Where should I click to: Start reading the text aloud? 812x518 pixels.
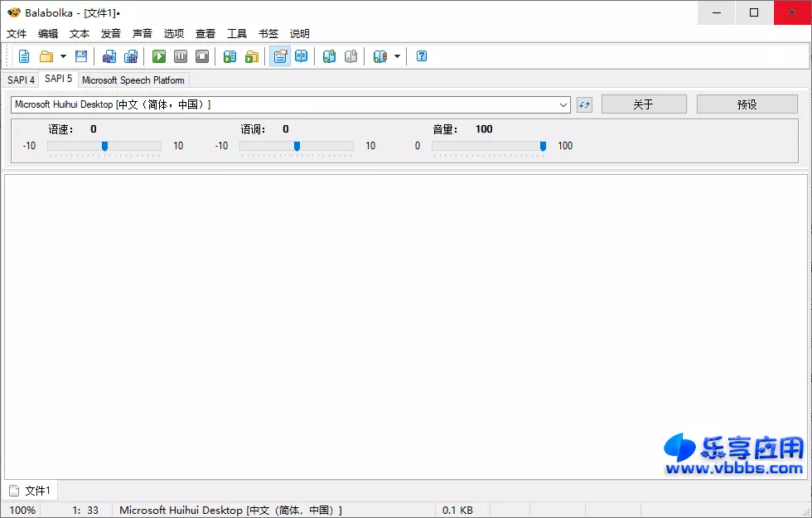tap(158, 56)
